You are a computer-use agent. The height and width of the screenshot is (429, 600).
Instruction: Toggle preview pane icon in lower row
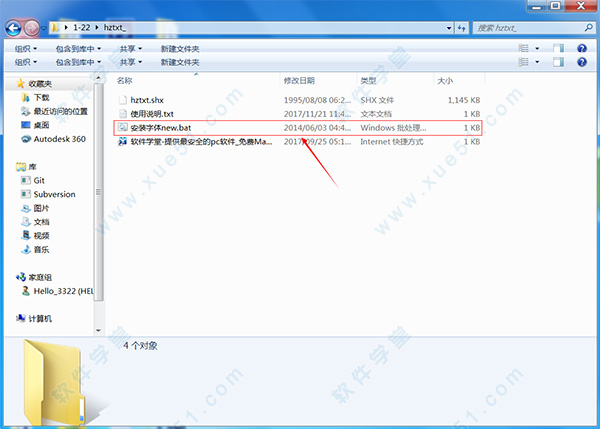point(558,62)
